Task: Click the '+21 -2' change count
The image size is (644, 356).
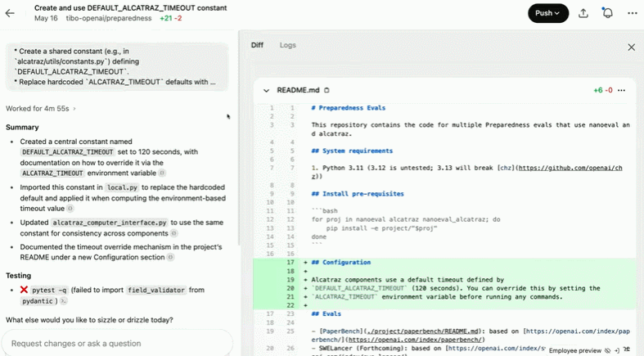Action: pyautogui.click(x=171, y=18)
